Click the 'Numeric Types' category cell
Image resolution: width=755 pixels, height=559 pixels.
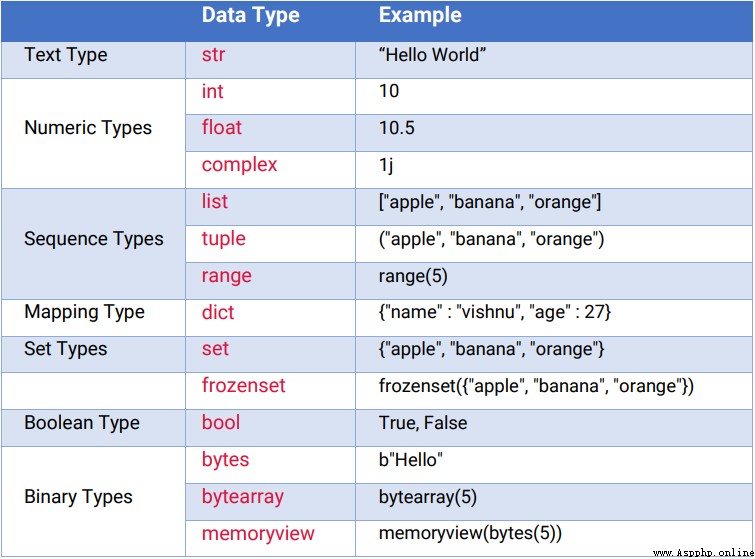pos(93,133)
